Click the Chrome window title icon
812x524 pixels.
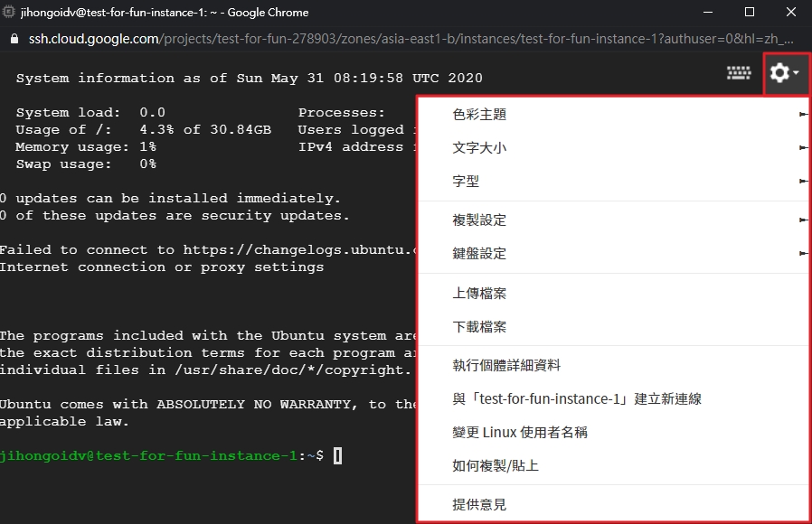tap(9, 12)
